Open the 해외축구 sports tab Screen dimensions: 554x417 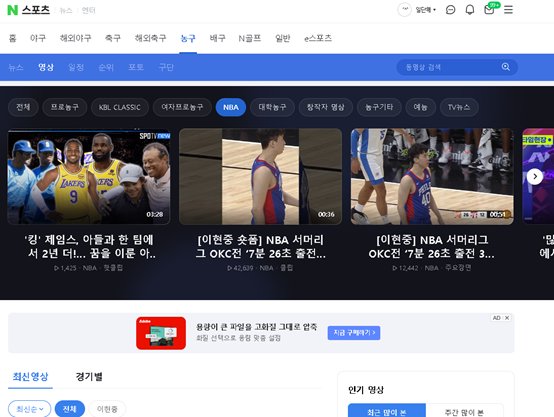click(x=150, y=38)
